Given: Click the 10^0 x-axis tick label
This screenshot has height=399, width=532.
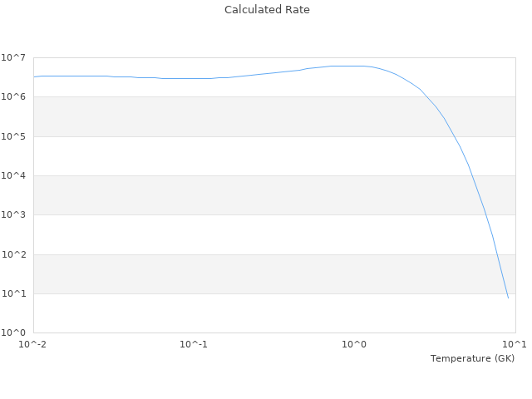Looking at the screenshot, I should click(355, 344).
